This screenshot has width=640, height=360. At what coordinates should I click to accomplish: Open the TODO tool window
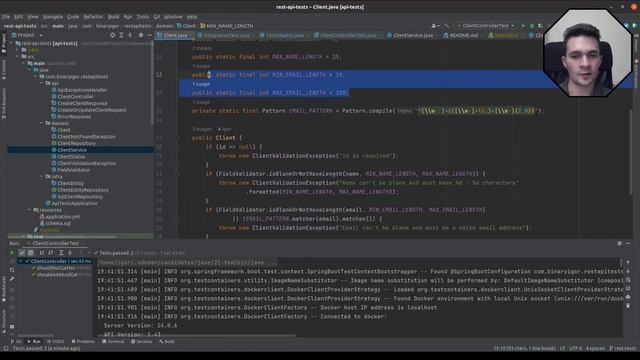[x=56, y=342]
